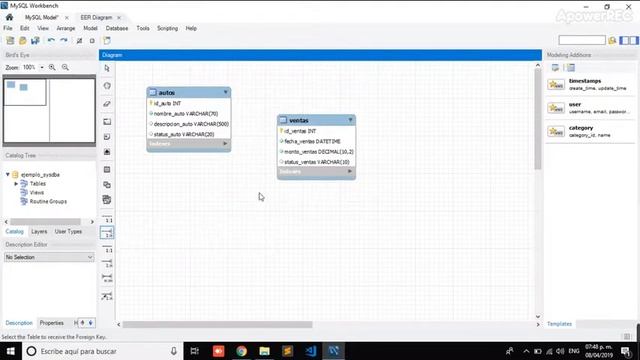
Task: Save the model using toolbar icon
Action: point(35,40)
